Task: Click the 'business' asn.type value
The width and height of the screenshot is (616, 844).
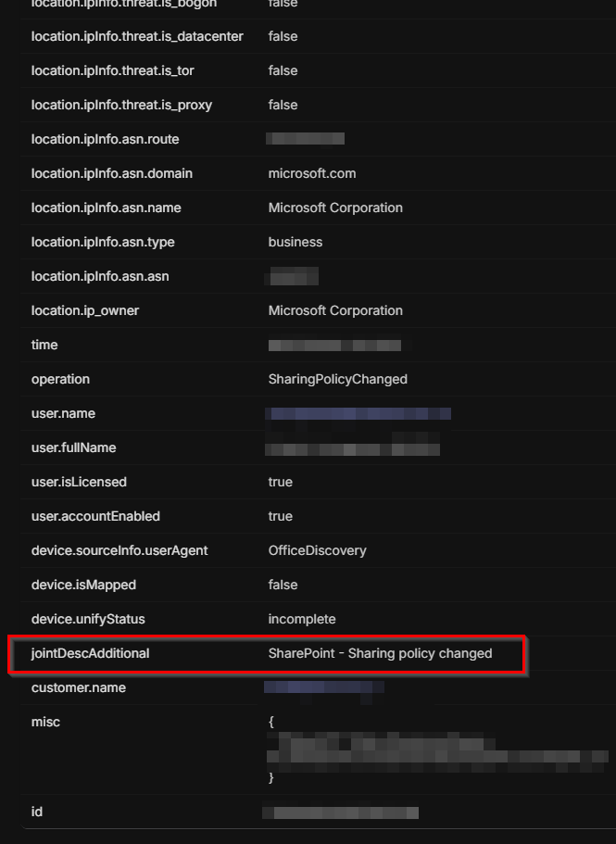Action: [x=294, y=242]
